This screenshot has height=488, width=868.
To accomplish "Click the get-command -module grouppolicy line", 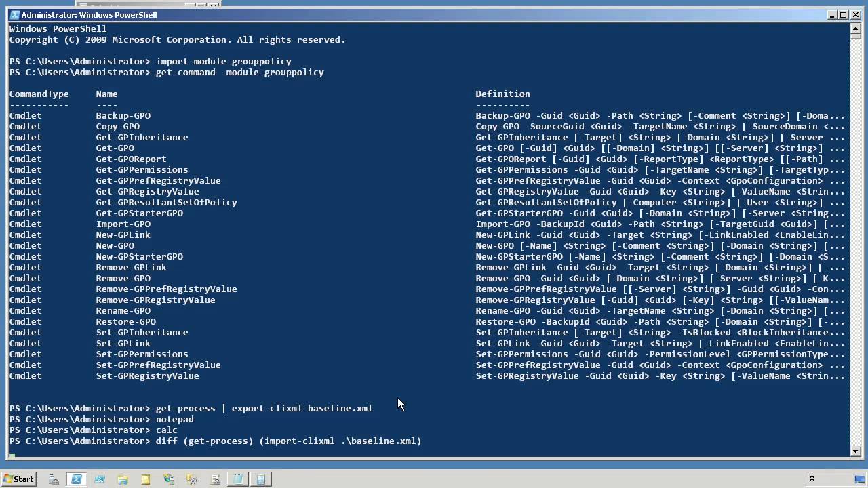I will 166,72.
